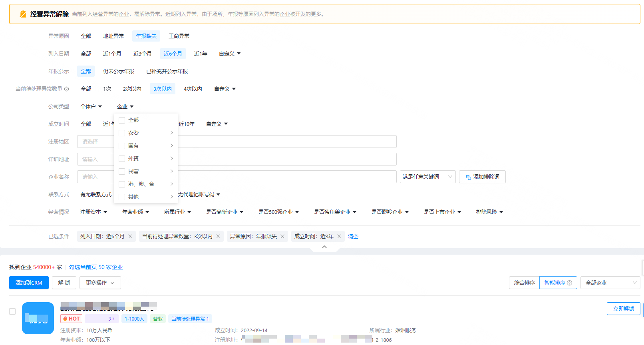The width and height of the screenshot is (644, 345).
Task: Click the 添加排除词 copy icon
Action: (469, 177)
